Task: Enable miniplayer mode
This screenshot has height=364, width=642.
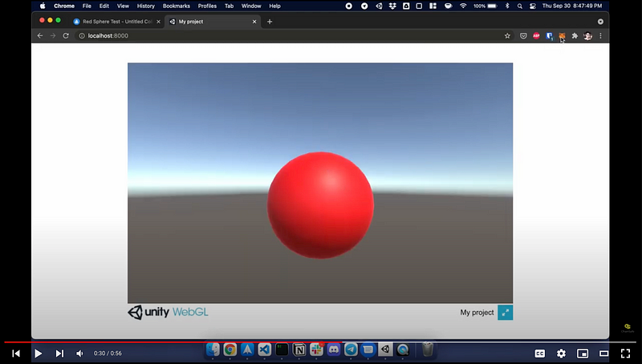Action: (583, 353)
